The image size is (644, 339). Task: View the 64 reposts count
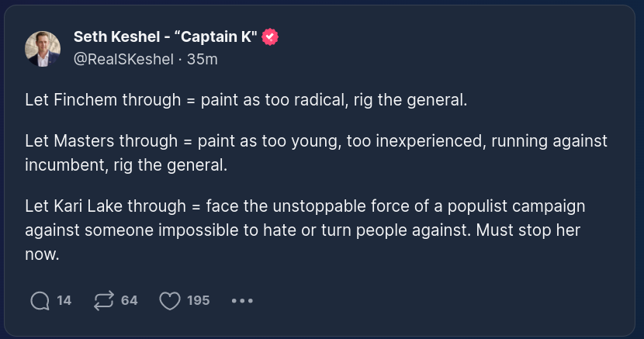click(130, 300)
